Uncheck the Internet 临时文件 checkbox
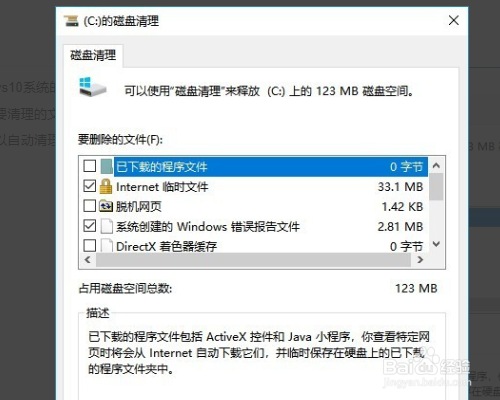The image size is (500, 400). pyautogui.click(x=90, y=186)
